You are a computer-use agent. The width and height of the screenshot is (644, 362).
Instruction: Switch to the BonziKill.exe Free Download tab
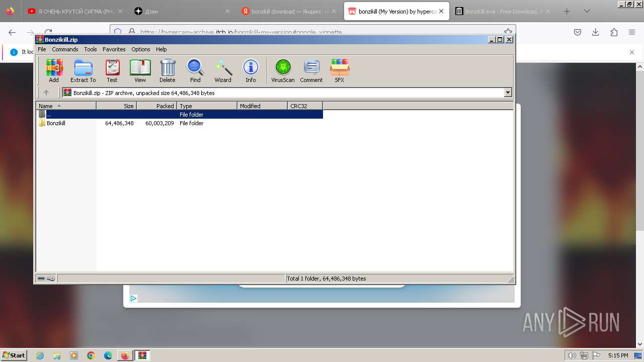click(503, 11)
